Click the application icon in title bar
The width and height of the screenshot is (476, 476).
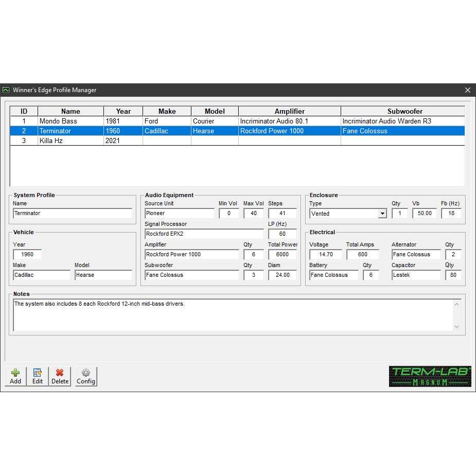[6, 90]
